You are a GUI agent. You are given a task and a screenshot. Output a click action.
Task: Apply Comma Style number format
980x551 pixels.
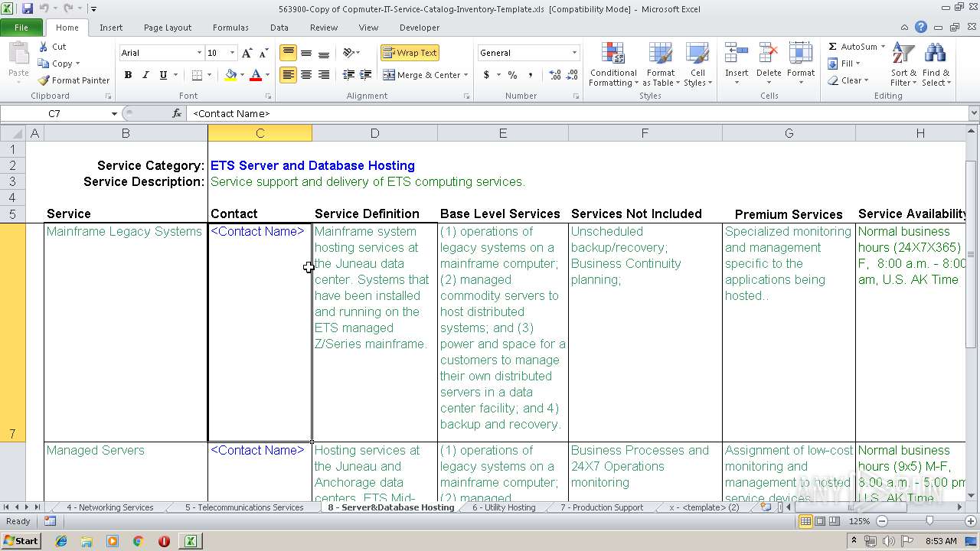pos(531,75)
